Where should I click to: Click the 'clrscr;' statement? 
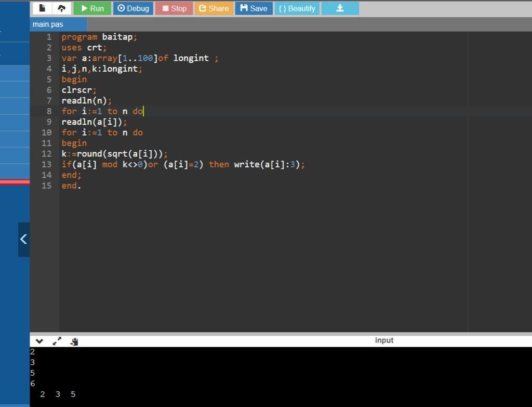tap(79, 90)
